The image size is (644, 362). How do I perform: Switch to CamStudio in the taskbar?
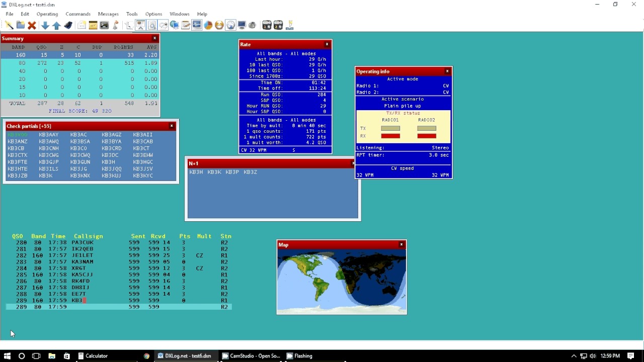click(251, 356)
